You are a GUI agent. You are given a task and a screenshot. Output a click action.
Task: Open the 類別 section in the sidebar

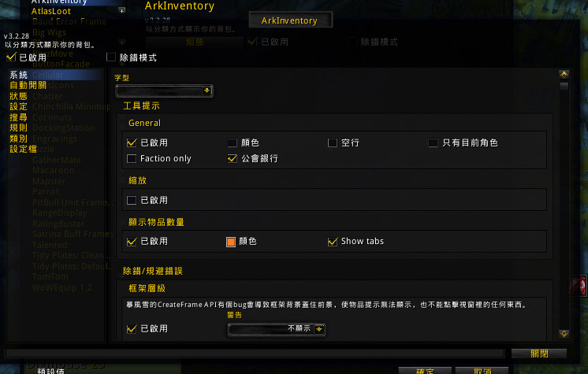(x=19, y=139)
